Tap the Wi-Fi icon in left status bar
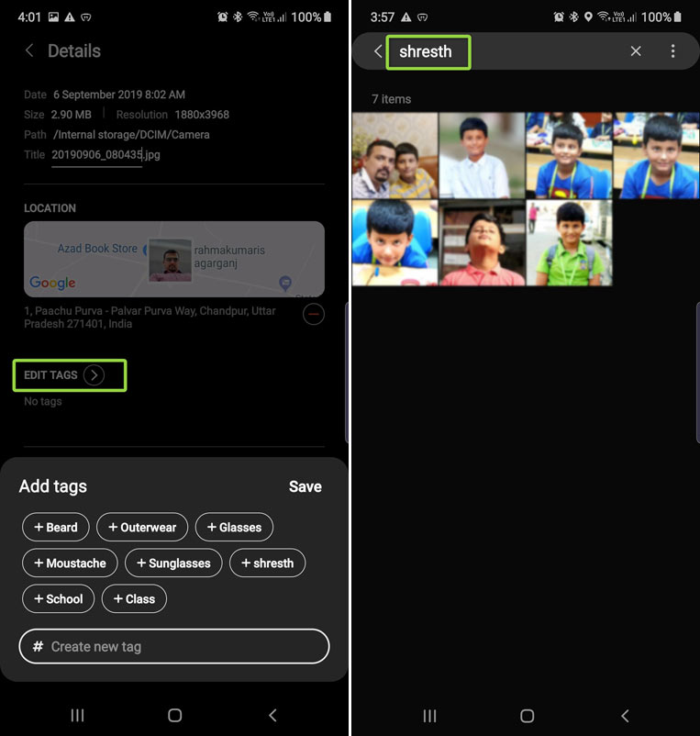This screenshot has width=700, height=736. pos(253,17)
